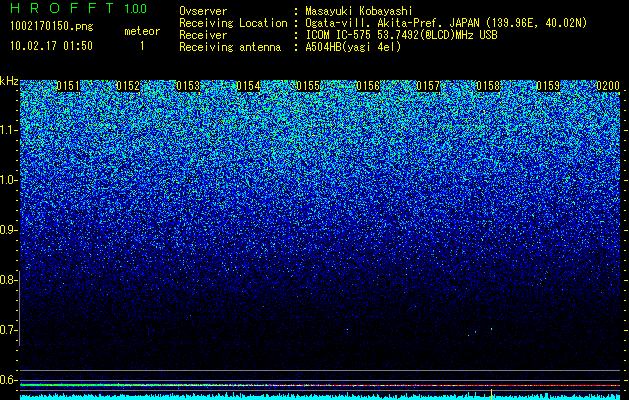The width and height of the screenshot is (629, 400).
Task: Click the kHz axis unit label
Action: click(x=9, y=81)
